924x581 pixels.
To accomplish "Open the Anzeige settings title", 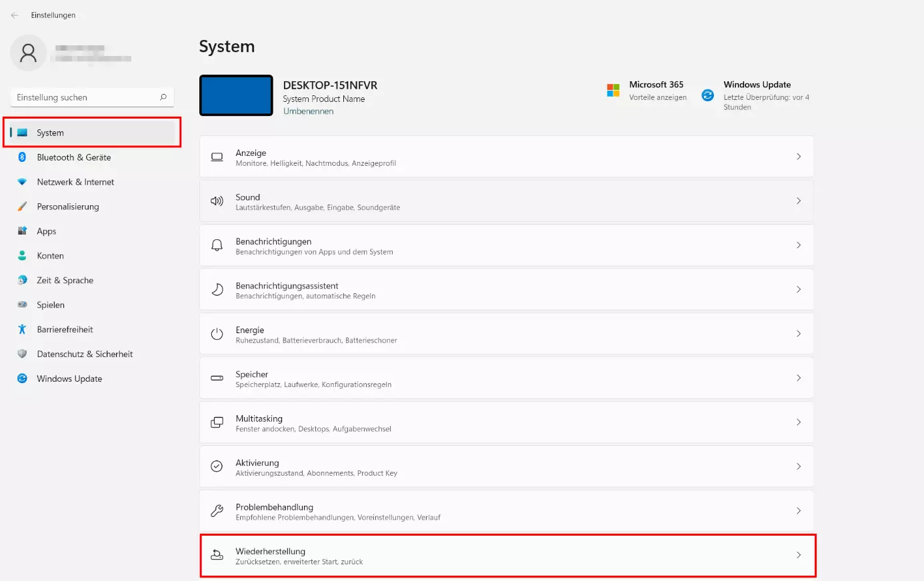I will click(x=251, y=153).
